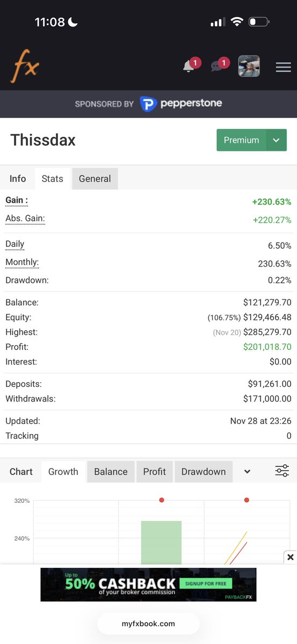
Task: Expand more chart tabs chevron
Action: tap(247, 472)
